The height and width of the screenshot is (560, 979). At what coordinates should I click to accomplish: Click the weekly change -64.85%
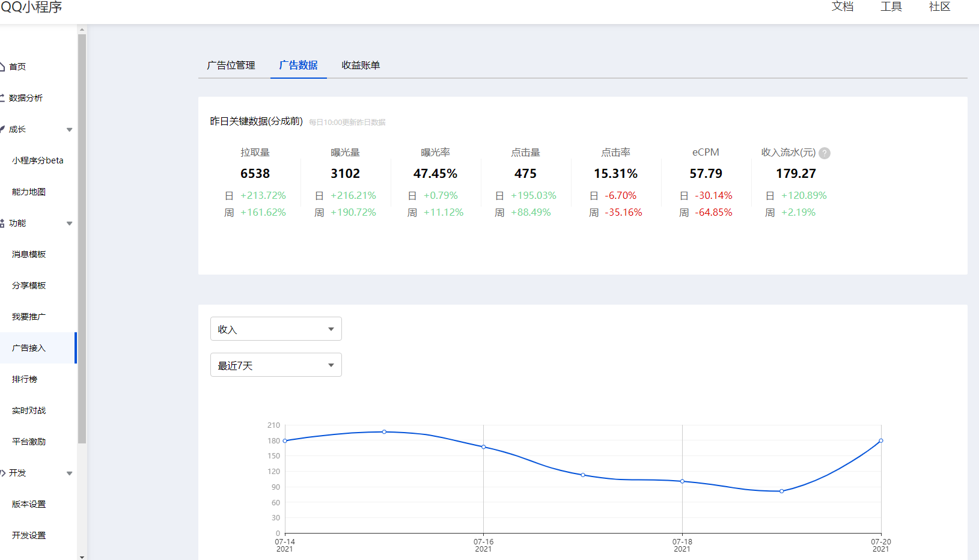[713, 213]
